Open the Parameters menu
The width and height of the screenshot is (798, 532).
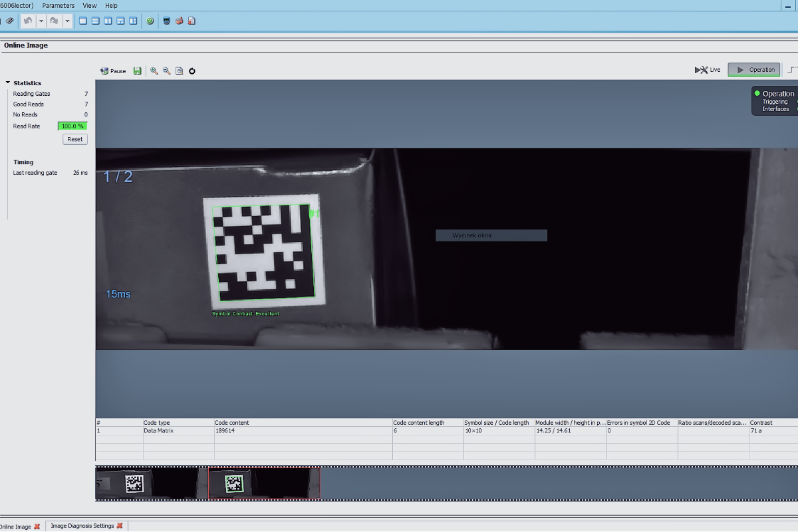[59, 5]
